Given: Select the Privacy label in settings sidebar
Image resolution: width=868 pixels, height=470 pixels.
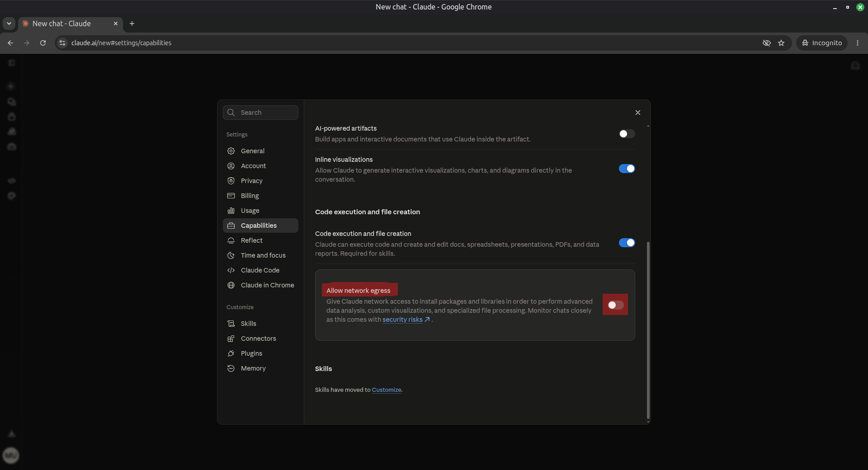Looking at the screenshot, I should click(252, 181).
